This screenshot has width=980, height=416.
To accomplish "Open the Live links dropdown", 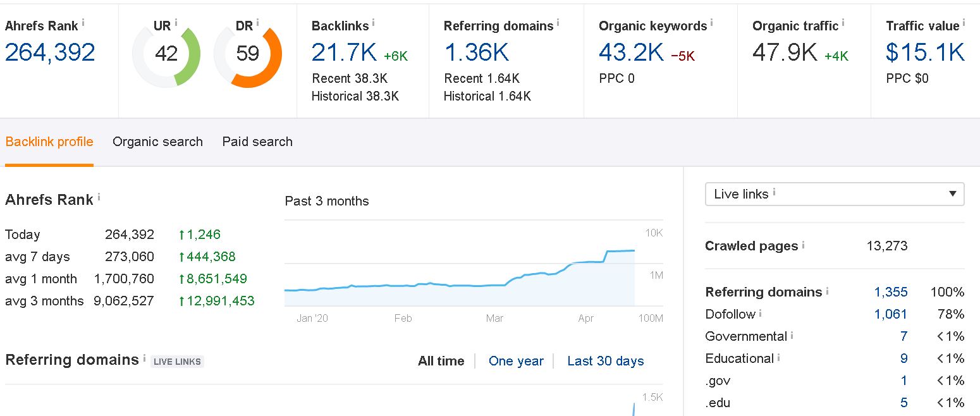I will pyautogui.click(x=834, y=194).
